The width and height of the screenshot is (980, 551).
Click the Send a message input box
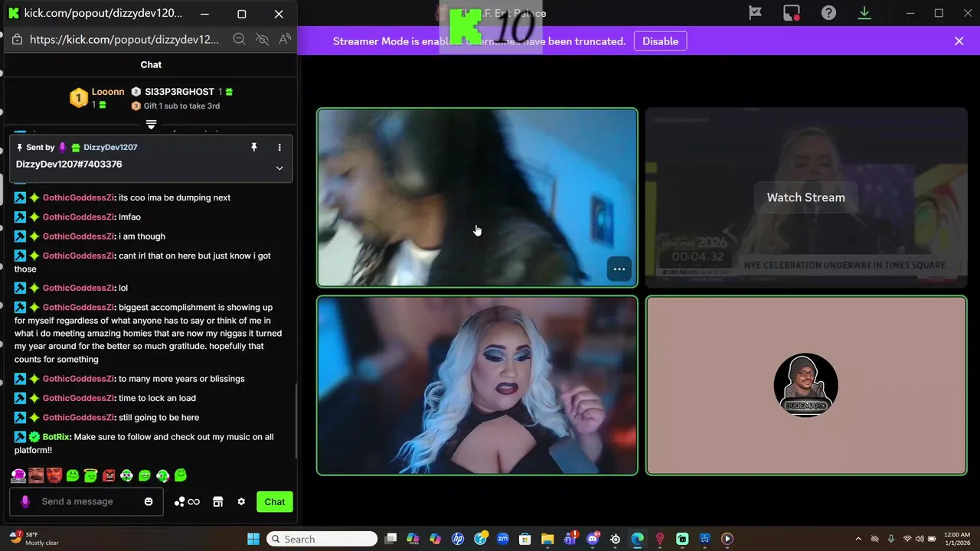point(87,501)
